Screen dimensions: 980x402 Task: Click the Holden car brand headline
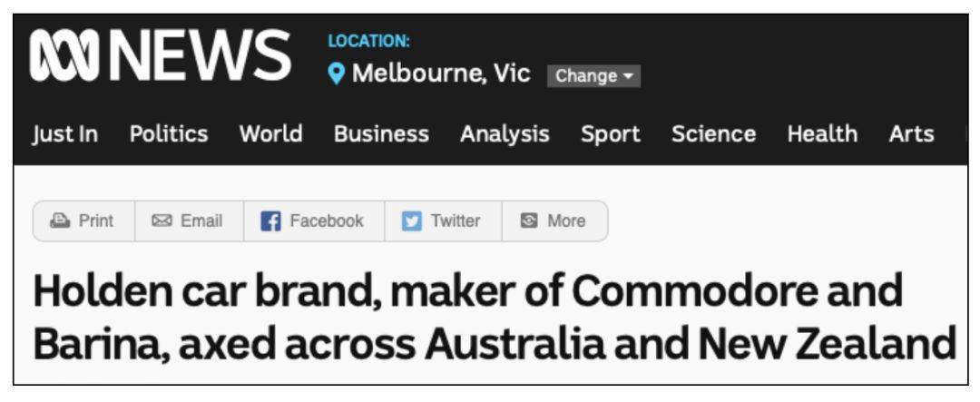tap(495, 319)
